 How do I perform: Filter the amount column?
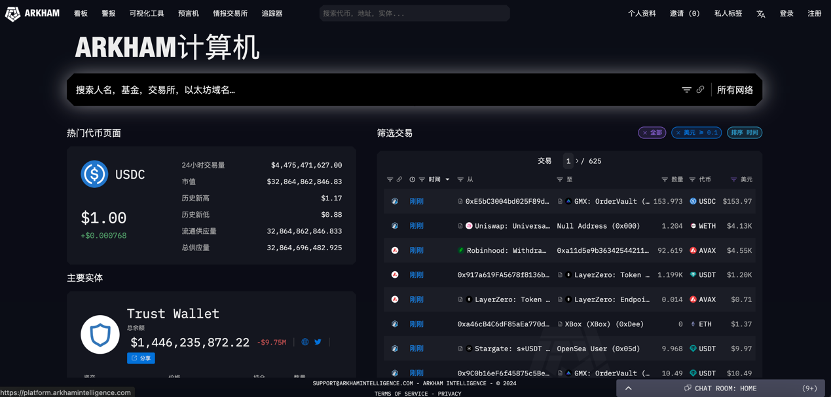click(x=665, y=180)
